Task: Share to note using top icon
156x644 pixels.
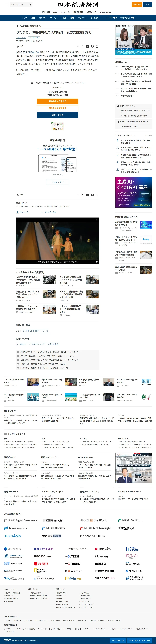Action: coord(83,46)
